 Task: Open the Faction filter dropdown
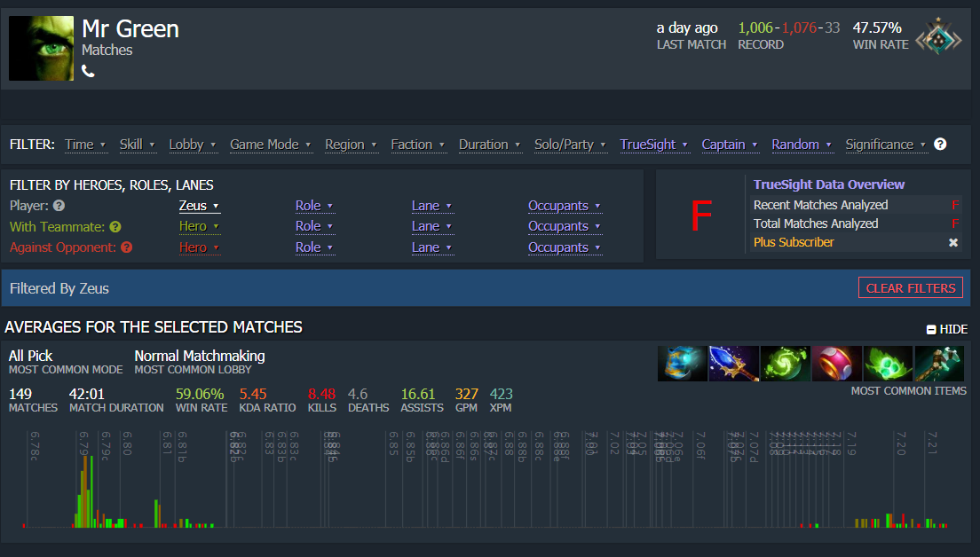tap(417, 145)
